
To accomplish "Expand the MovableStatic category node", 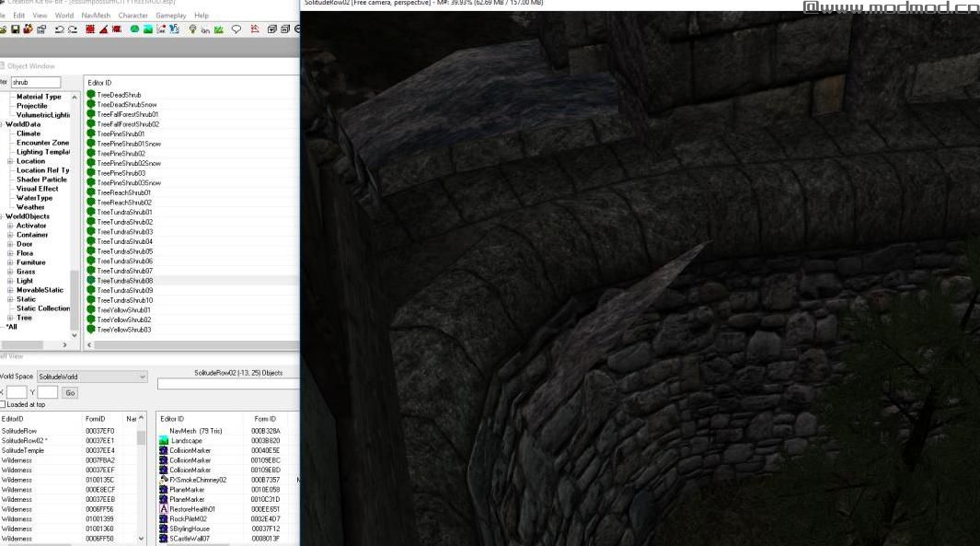I will coord(10,290).
